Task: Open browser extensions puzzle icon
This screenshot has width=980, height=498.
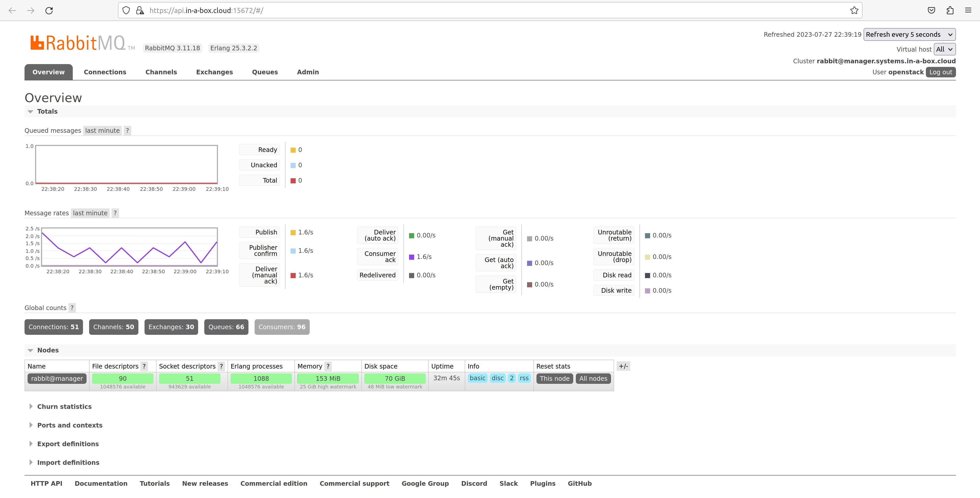Action: (950, 11)
